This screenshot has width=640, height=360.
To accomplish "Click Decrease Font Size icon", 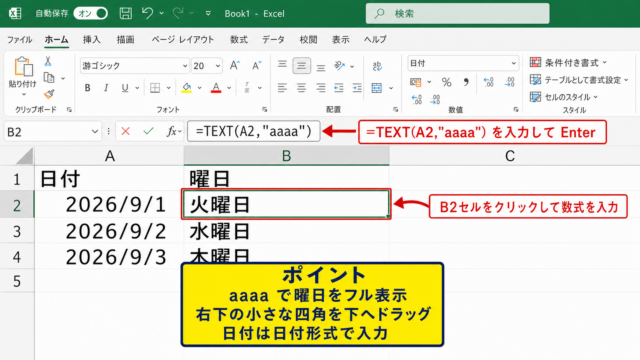I will pyautogui.click(x=256, y=65).
